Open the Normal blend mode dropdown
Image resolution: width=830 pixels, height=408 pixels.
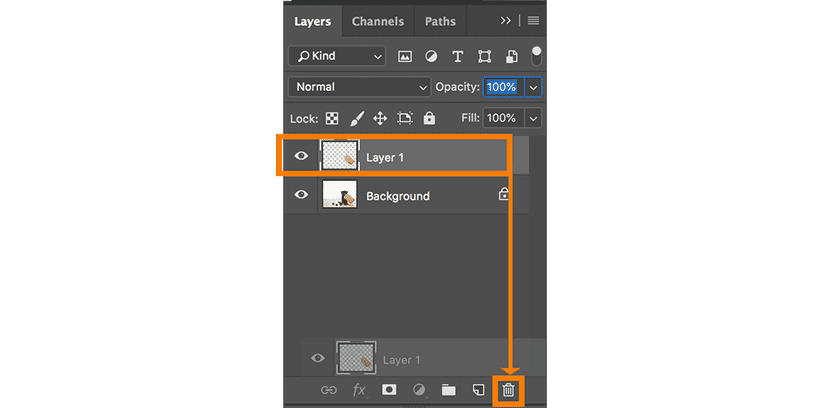pos(359,87)
